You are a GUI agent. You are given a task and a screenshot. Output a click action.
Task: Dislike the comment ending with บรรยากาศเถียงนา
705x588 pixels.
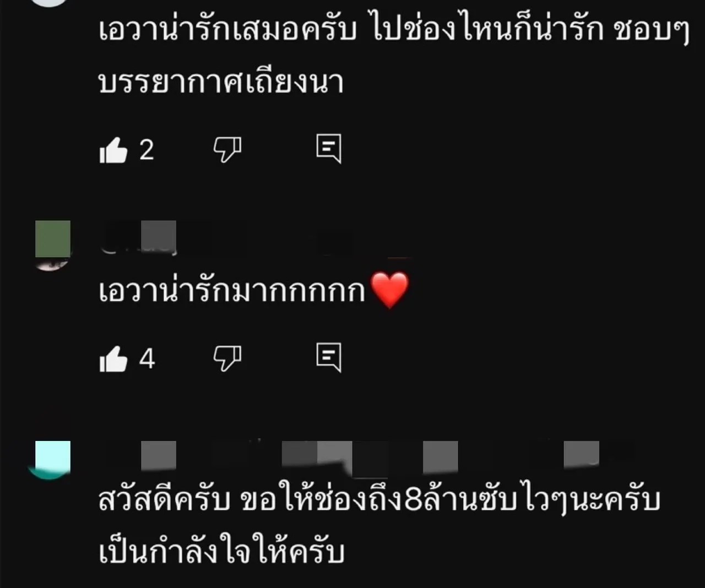tap(227, 150)
